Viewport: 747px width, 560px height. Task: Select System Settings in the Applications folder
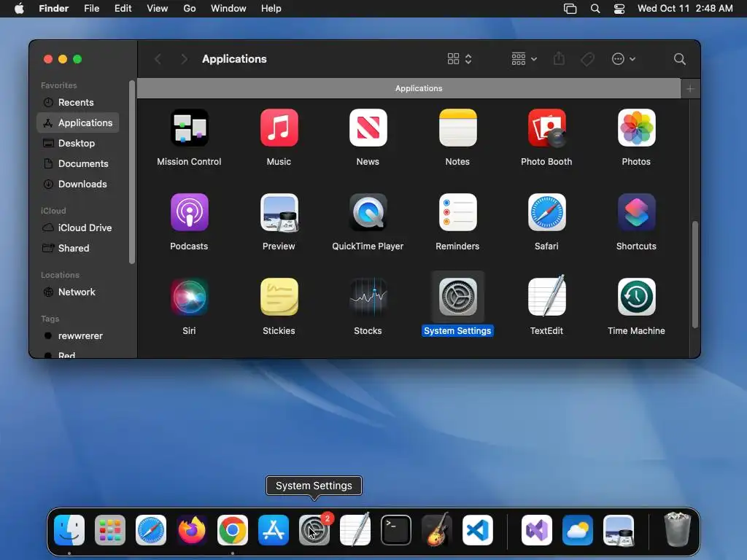(457, 297)
